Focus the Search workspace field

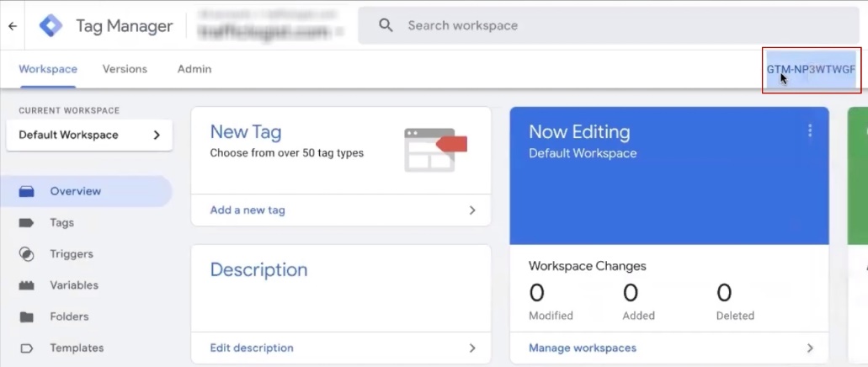[x=589, y=25]
